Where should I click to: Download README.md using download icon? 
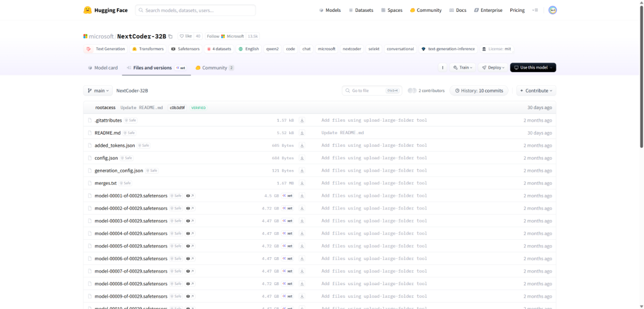(x=302, y=132)
